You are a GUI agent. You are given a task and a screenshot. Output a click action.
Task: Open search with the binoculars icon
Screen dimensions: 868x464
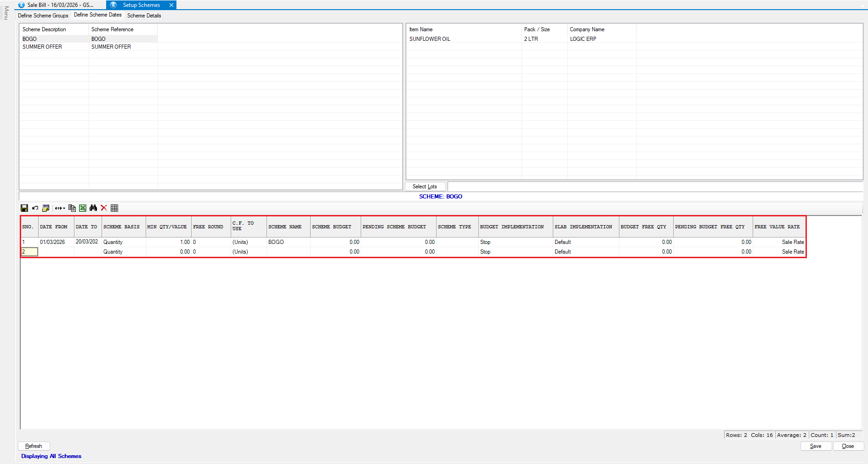click(x=93, y=208)
